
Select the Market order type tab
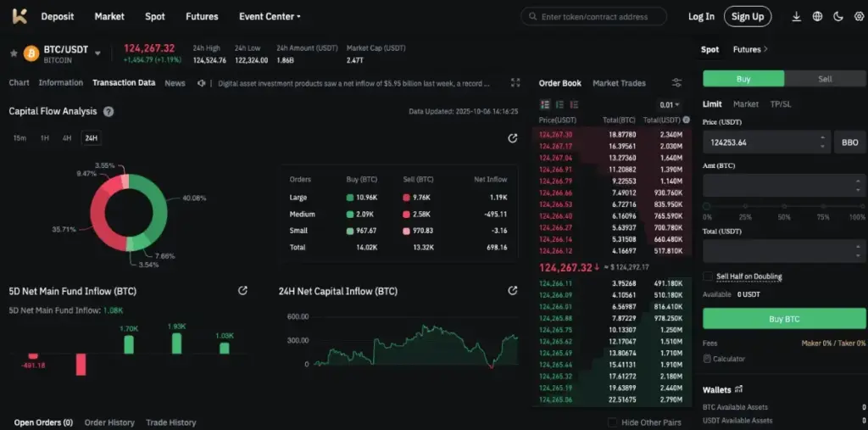tap(746, 104)
